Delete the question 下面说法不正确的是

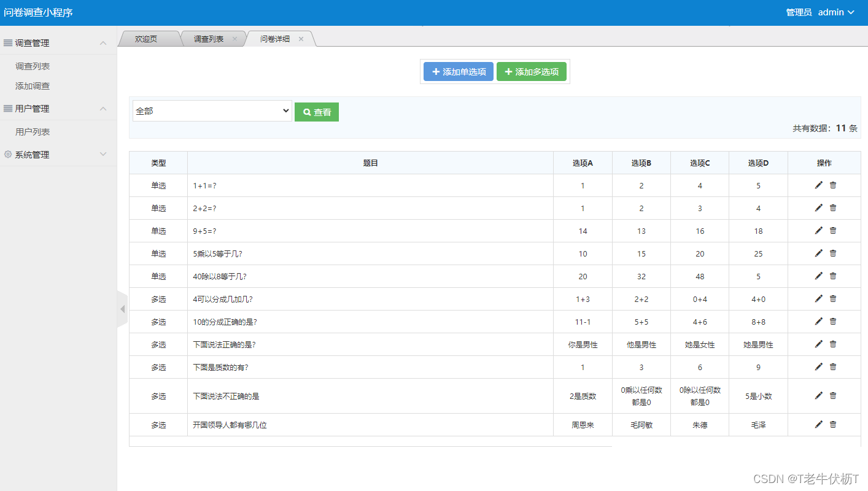tap(833, 396)
